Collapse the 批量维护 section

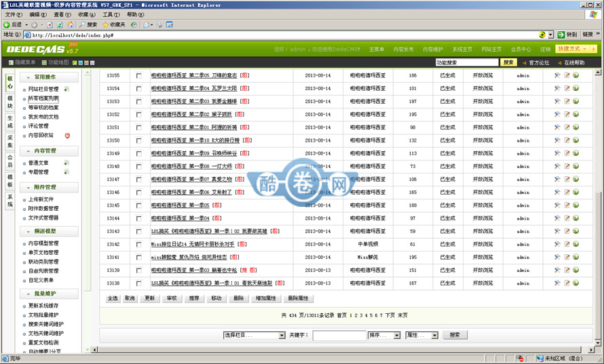(x=49, y=294)
